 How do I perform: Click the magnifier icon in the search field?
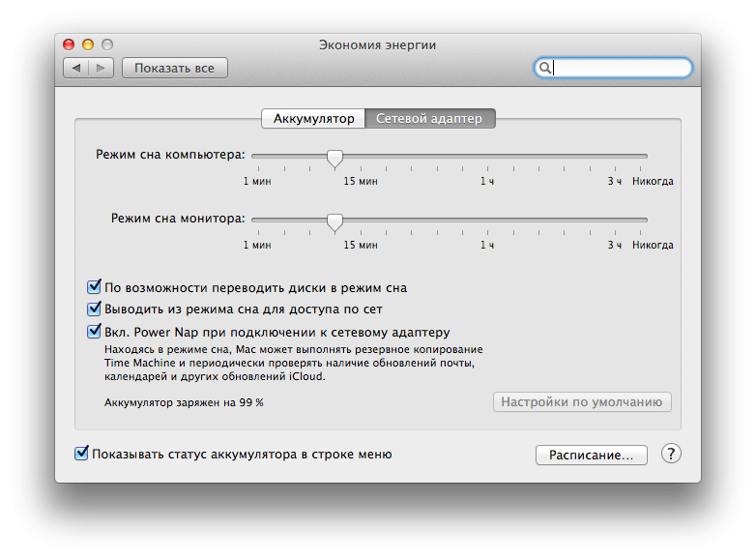[544, 68]
